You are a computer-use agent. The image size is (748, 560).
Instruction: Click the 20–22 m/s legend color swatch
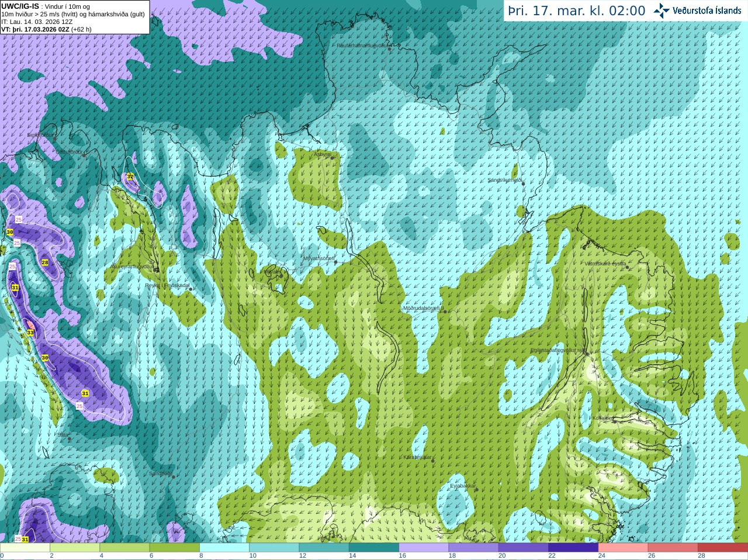pyautogui.click(x=524, y=548)
